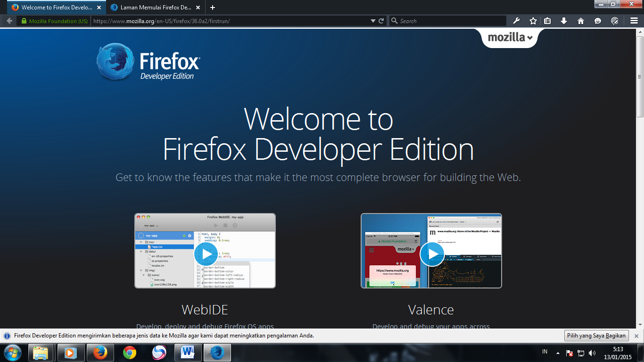Open the Developer Tools wrench icon
This screenshot has width=644, height=362.
click(x=516, y=21)
